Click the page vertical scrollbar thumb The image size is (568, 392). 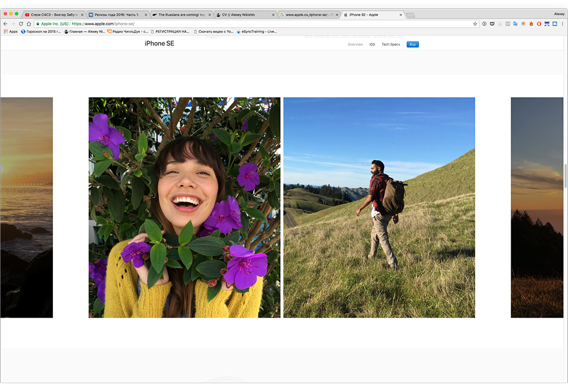(565, 176)
